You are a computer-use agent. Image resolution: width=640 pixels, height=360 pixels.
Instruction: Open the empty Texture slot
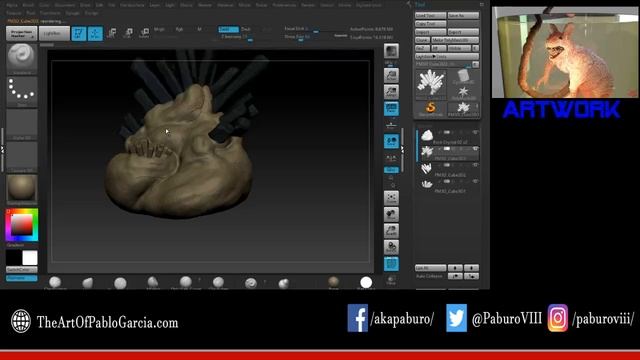pyautogui.click(x=22, y=157)
